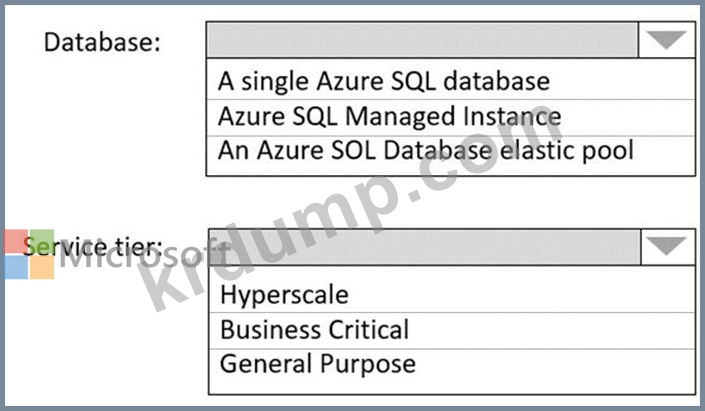Select "A single Azure SQL database" option
Viewport: 705px width, 411px height.
[x=384, y=81]
